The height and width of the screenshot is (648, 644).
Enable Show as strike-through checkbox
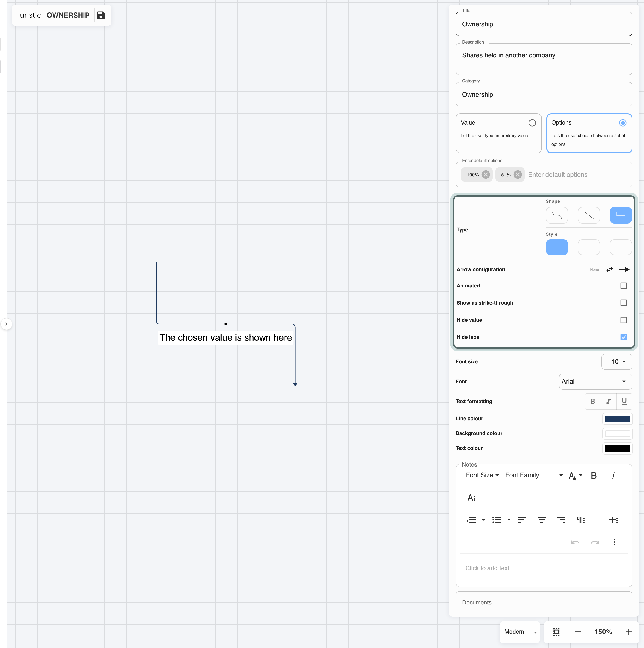pyautogui.click(x=624, y=303)
